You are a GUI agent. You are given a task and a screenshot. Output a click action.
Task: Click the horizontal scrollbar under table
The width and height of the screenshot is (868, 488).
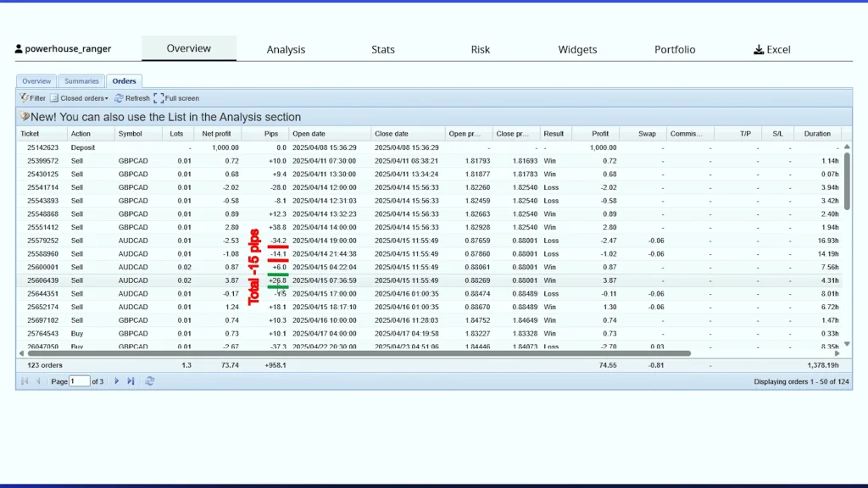point(356,353)
